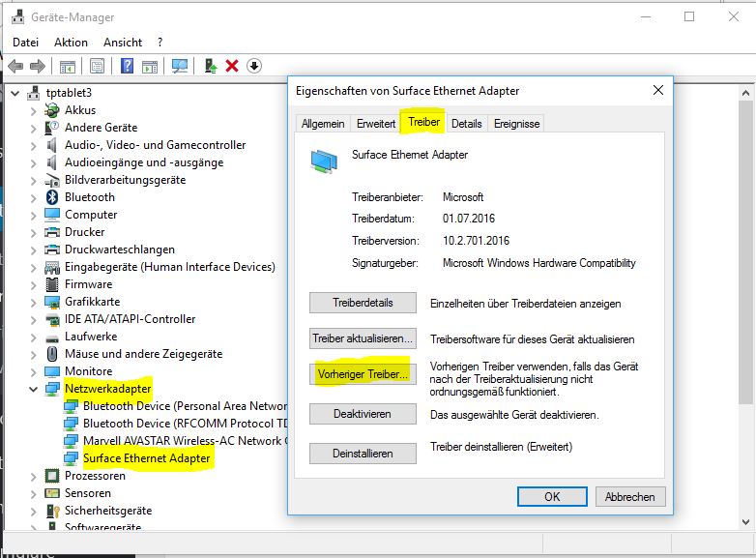Click the Grafikkarte display adapter icon
This screenshot has height=558, width=756.
coord(51,302)
